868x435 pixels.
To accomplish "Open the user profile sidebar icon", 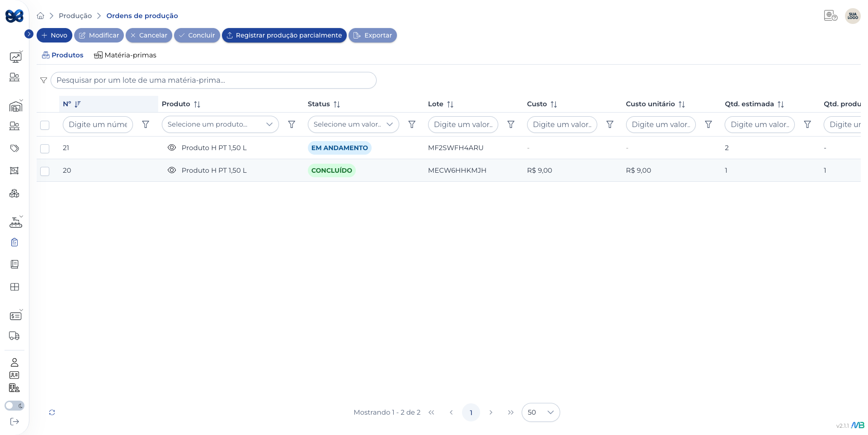I will click(14, 362).
